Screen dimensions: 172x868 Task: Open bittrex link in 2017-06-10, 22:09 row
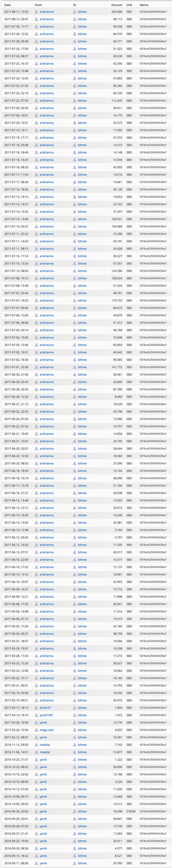[82, 560]
